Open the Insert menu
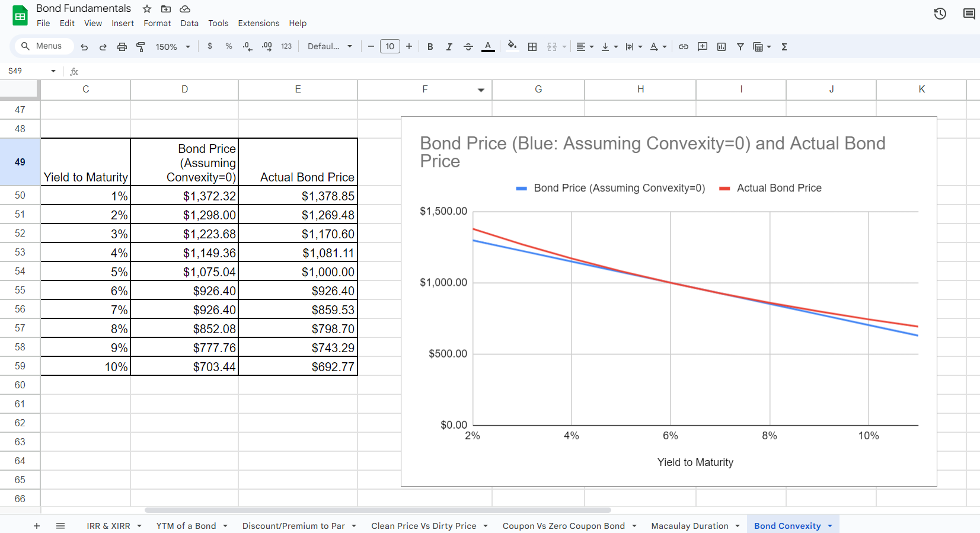Screen dimensions: 980x533 coord(123,23)
